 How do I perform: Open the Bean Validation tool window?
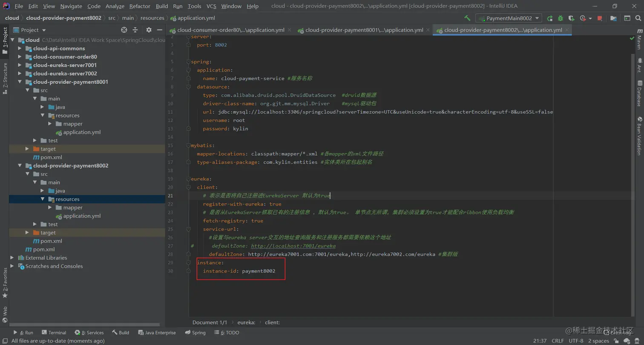(x=639, y=136)
